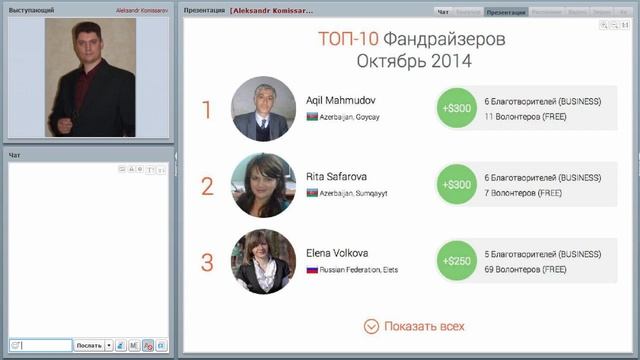The image size is (640, 360).
Task: Click the rank number 2
Action: click(x=207, y=187)
